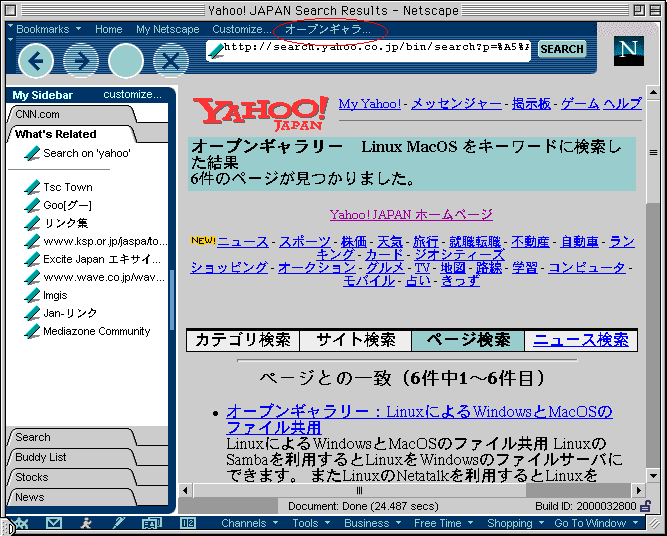667x536 pixels.
Task: Open Mail via the envelope icon
Action: pyautogui.click(x=54, y=523)
